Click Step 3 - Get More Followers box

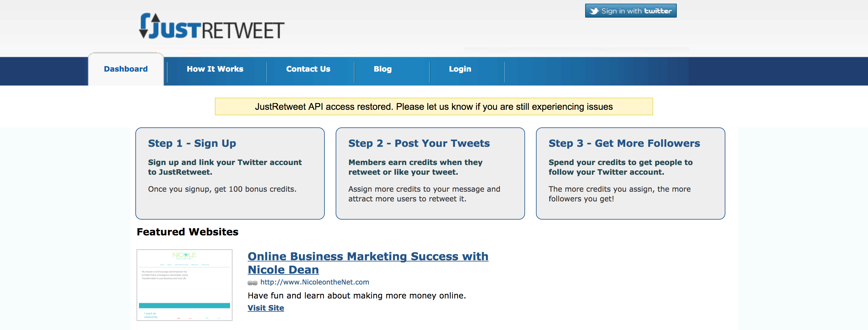[x=630, y=173]
